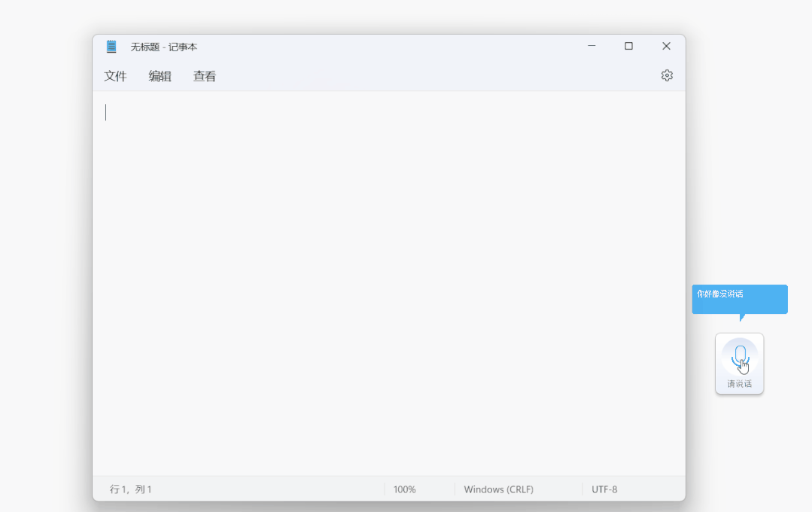Open the 编辑 menu
Screen dimensions: 812x512
160,76
